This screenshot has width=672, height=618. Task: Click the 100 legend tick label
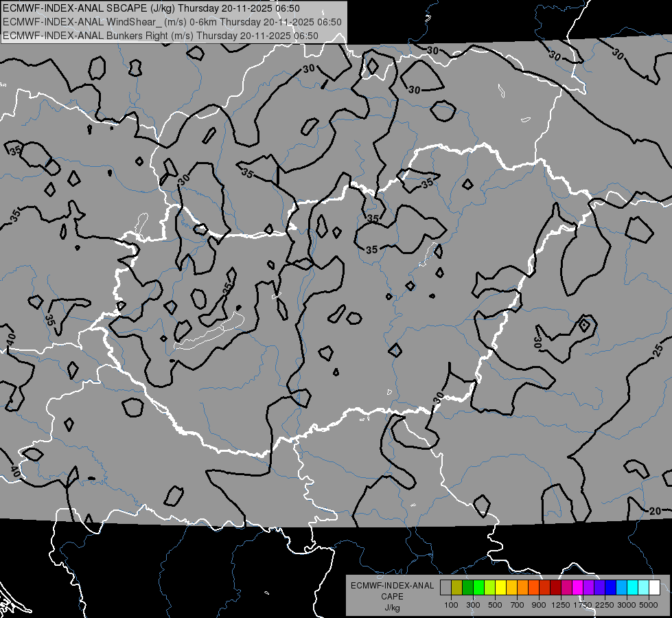click(x=451, y=605)
